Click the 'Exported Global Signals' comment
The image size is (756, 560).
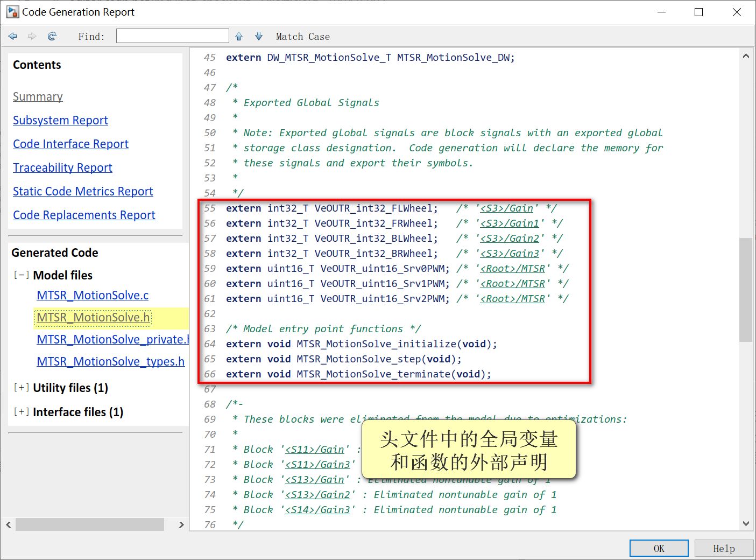(312, 103)
